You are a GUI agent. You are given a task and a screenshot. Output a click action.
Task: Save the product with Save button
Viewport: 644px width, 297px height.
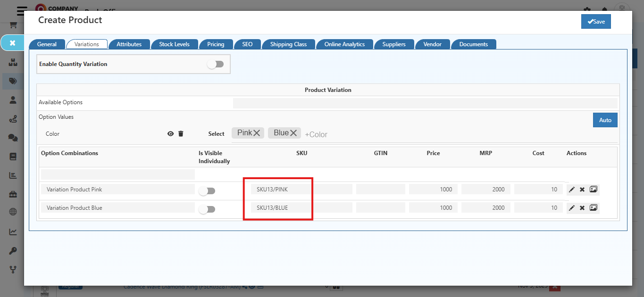[596, 22]
